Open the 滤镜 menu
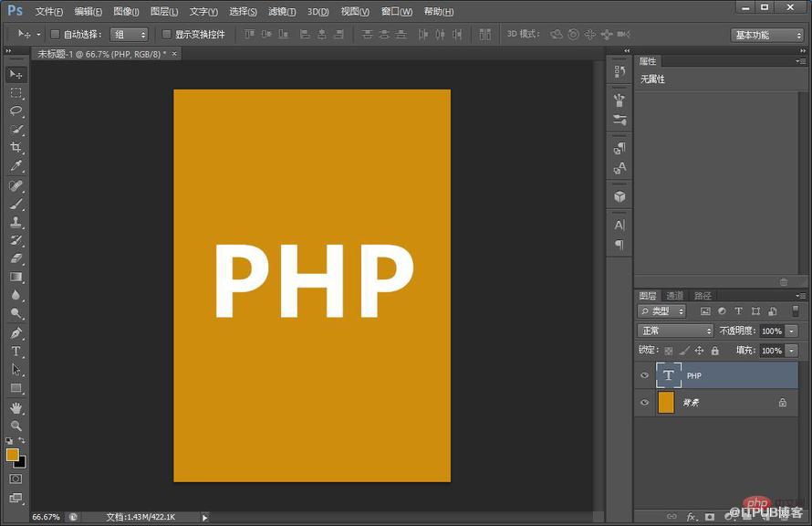 point(282,11)
